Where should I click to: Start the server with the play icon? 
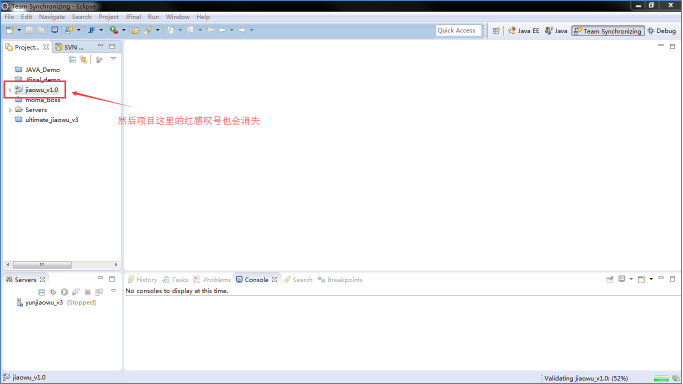tap(64, 292)
